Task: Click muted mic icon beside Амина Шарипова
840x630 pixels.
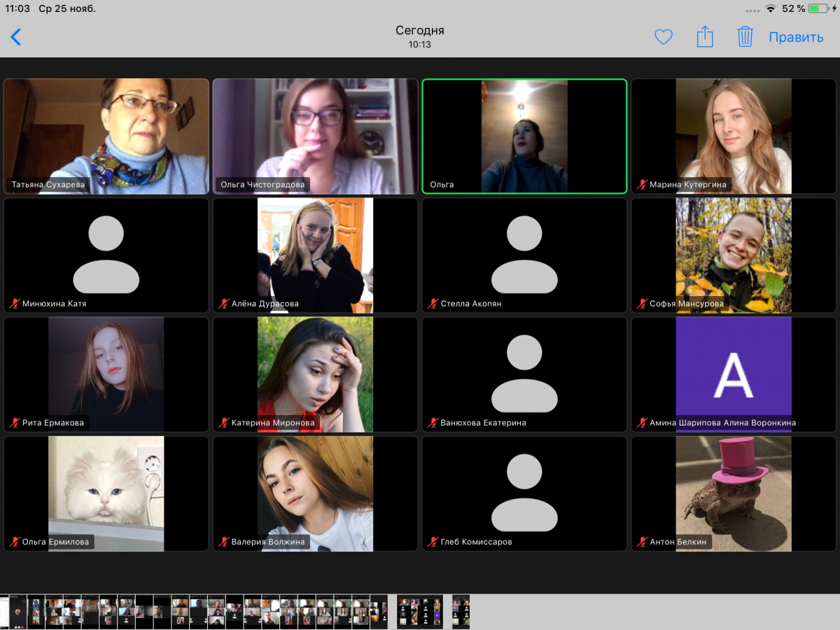Action: click(643, 423)
